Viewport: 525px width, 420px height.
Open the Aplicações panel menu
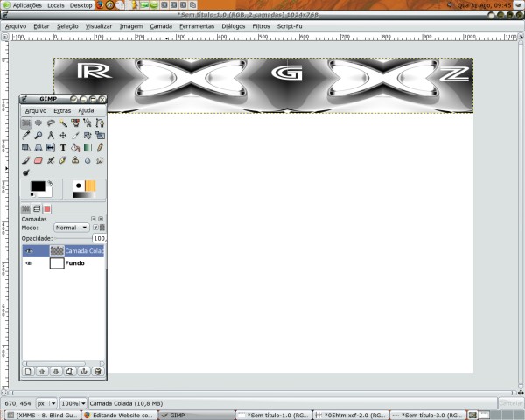[x=23, y=5]
